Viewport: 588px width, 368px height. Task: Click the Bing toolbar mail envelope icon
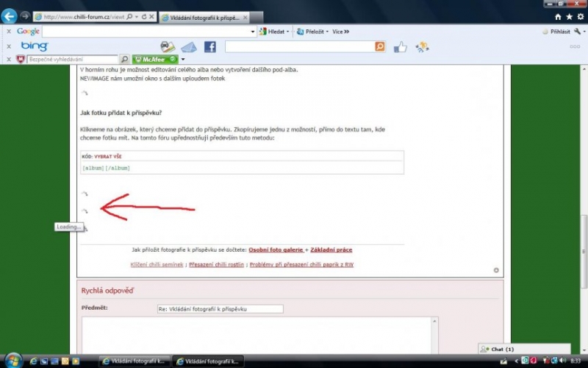(189, 47)
